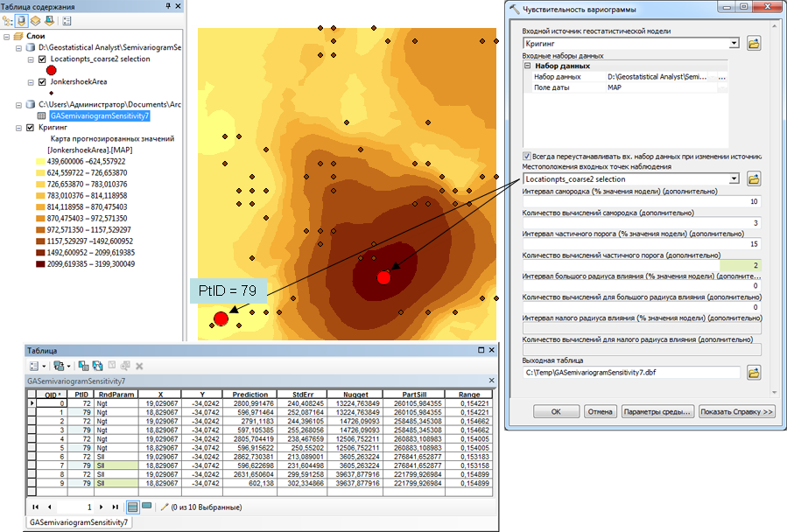Click Zoom To Selected icon in table toolbar
Viewport: 787px width, 532px height.
[125, 366]
